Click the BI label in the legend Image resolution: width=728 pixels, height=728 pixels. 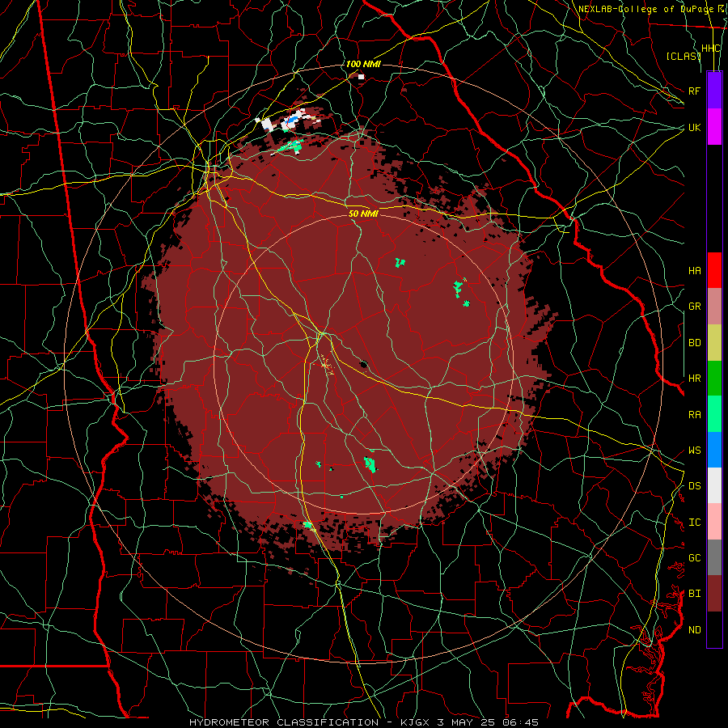694,594
